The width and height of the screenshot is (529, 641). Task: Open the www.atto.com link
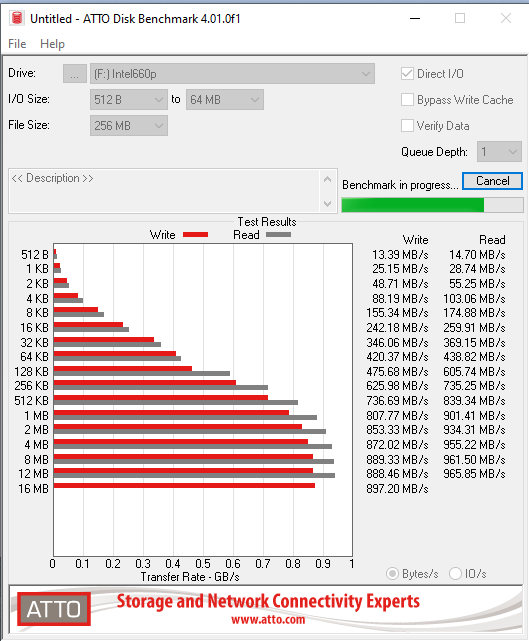[x=268, y=620]
